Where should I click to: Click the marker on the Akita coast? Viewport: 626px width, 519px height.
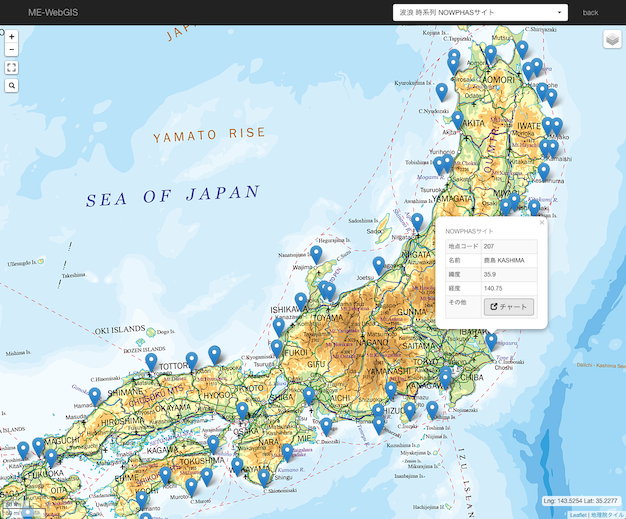point(457,120)
